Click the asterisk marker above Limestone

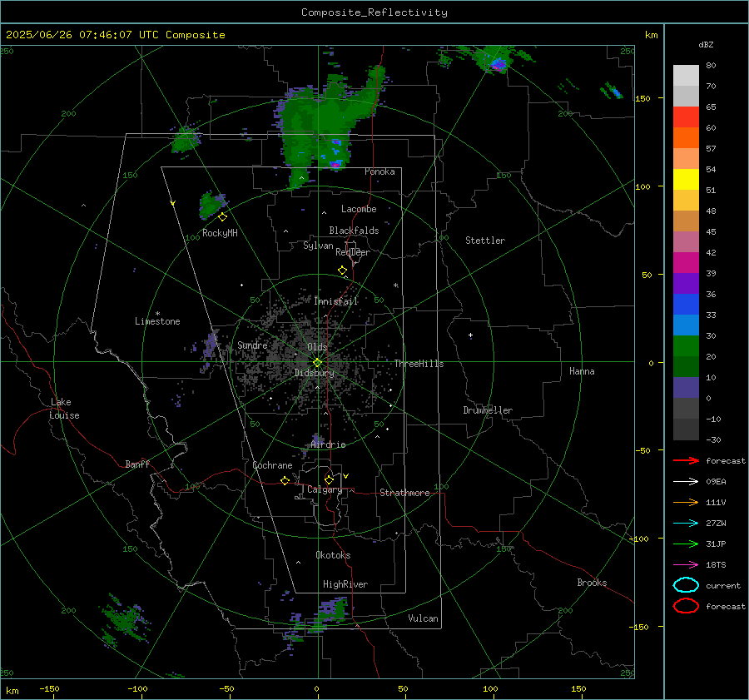pos(157,314)
